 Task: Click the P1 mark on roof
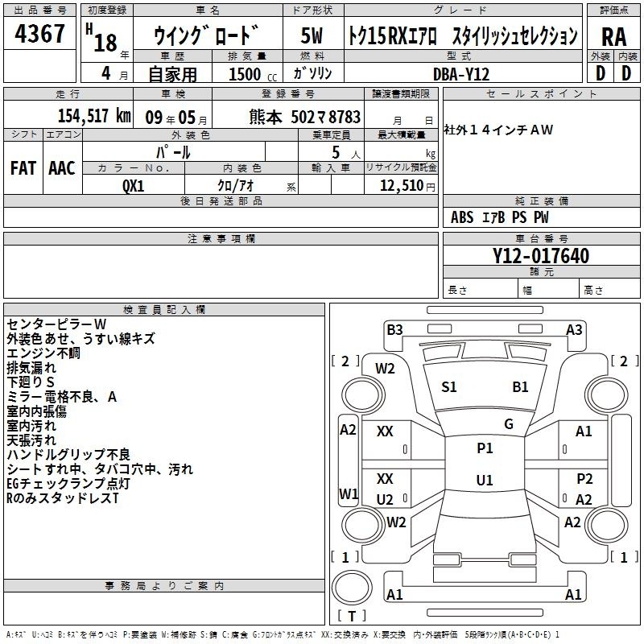(485, 448)
